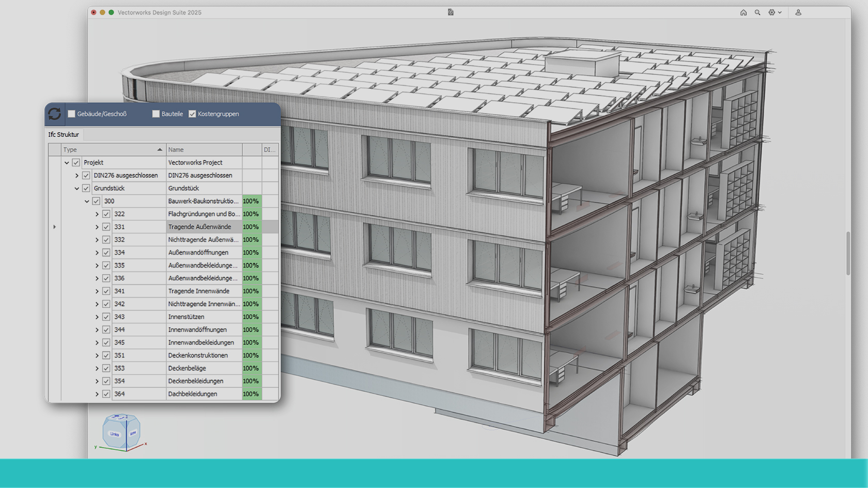The image size is (868, 488).
Task: Toggle DIN276 ausgeschlossen checkbox
Action: 86,176
